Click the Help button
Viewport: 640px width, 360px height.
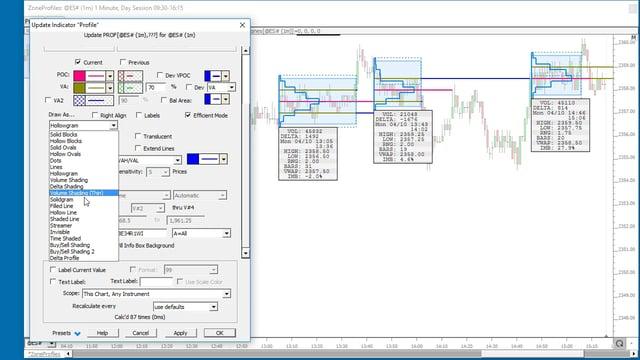(102, 333)
